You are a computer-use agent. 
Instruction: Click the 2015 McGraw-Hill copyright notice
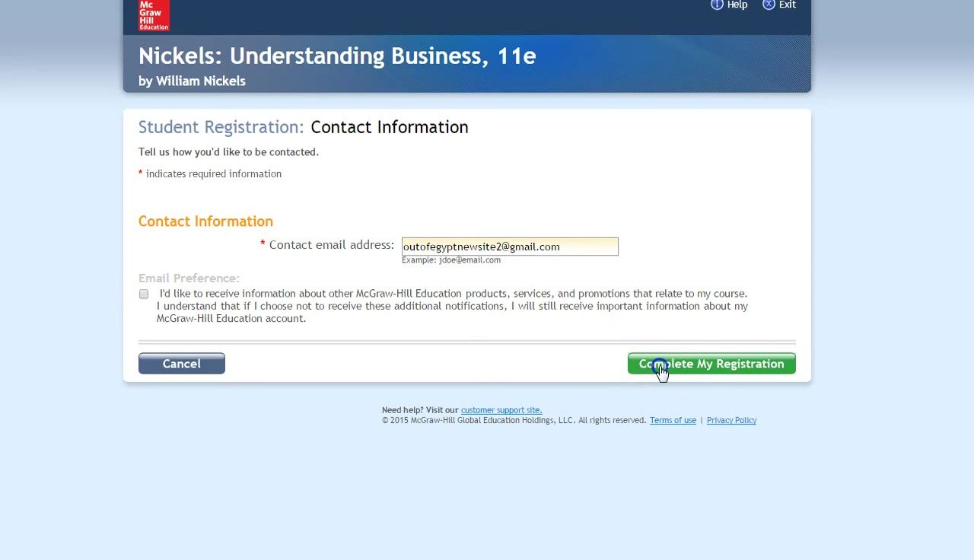click(514, 420)
